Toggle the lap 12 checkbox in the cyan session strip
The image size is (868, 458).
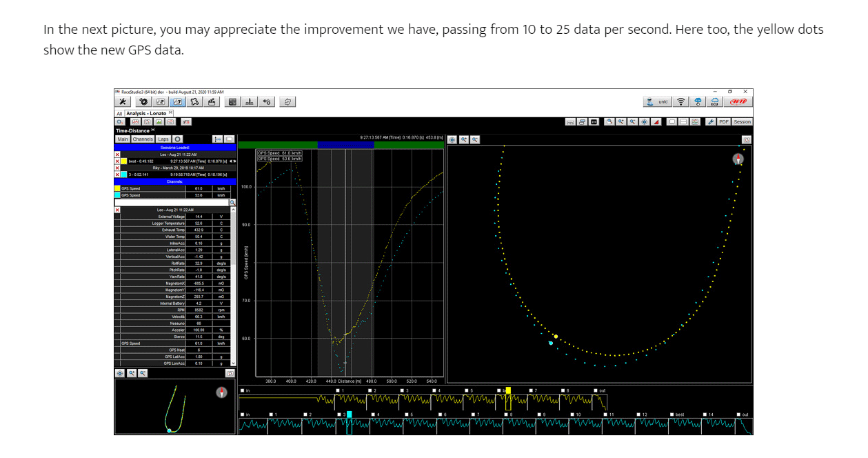638,415
